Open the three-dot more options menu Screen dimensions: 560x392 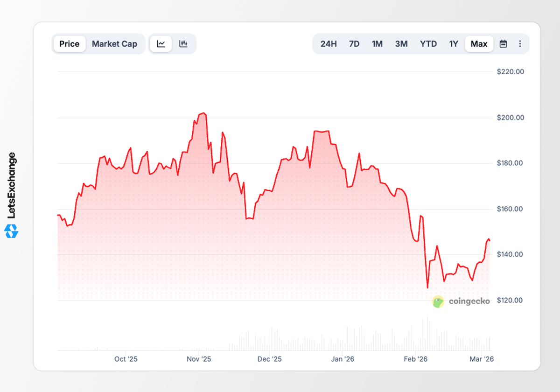[520, 44]
